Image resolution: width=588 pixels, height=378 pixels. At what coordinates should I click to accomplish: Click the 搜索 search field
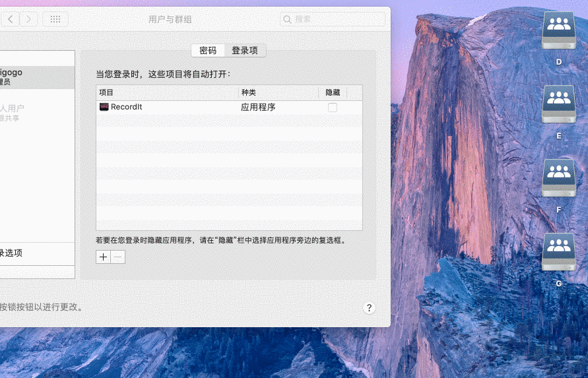(x=333, y=19)
